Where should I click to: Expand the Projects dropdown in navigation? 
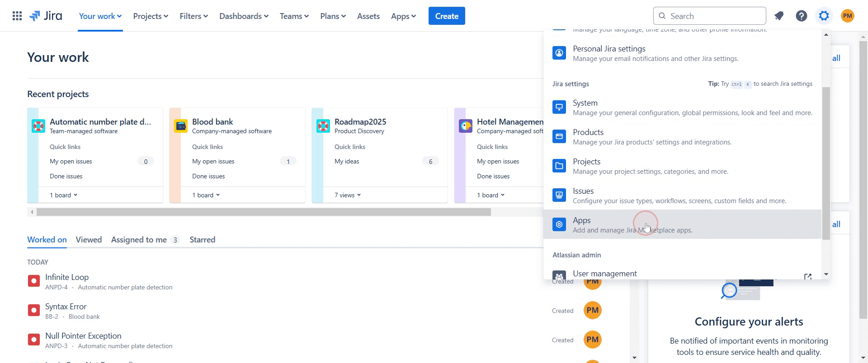[151, 16]
